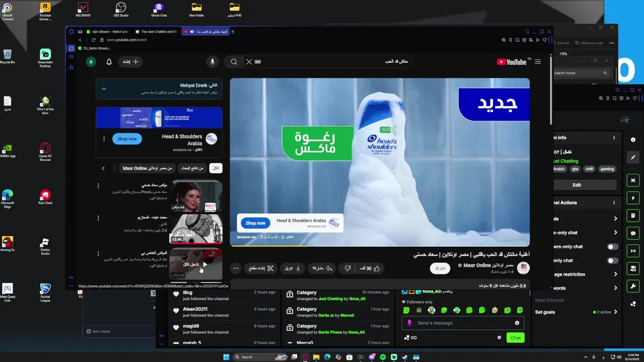
Task: Open chat settings gear icon
Action: coord(499,338)
